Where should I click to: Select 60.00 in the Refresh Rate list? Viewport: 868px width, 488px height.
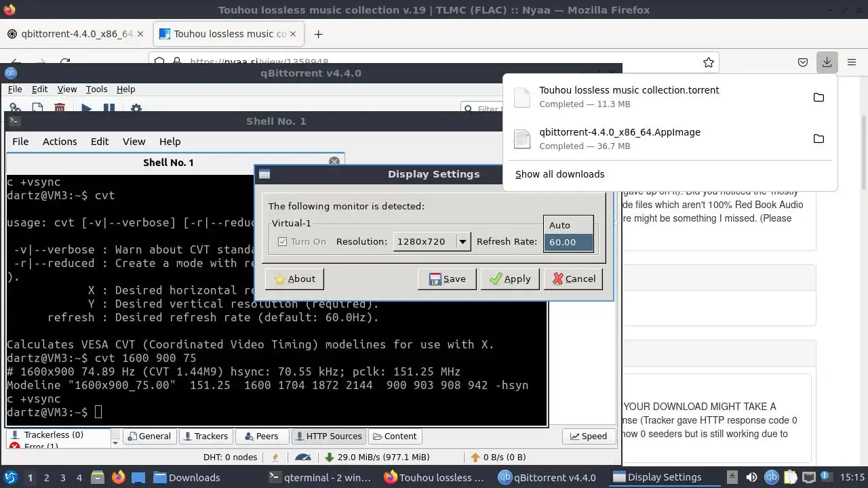[568, 242]
